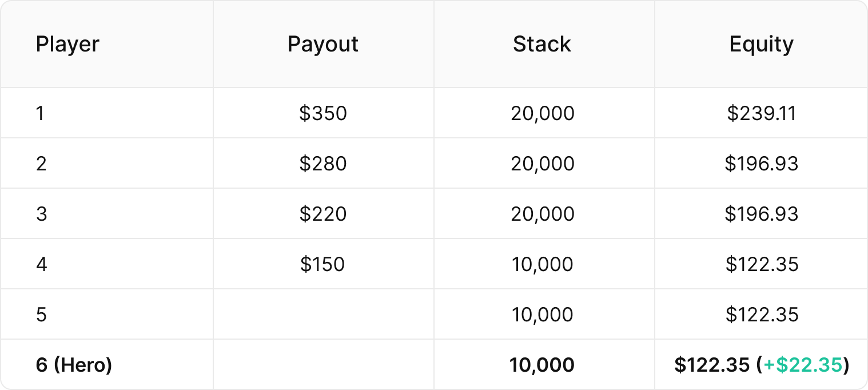Select the $220 payout cell
This screenshot has height=390, width=868.
pos(323,214)
